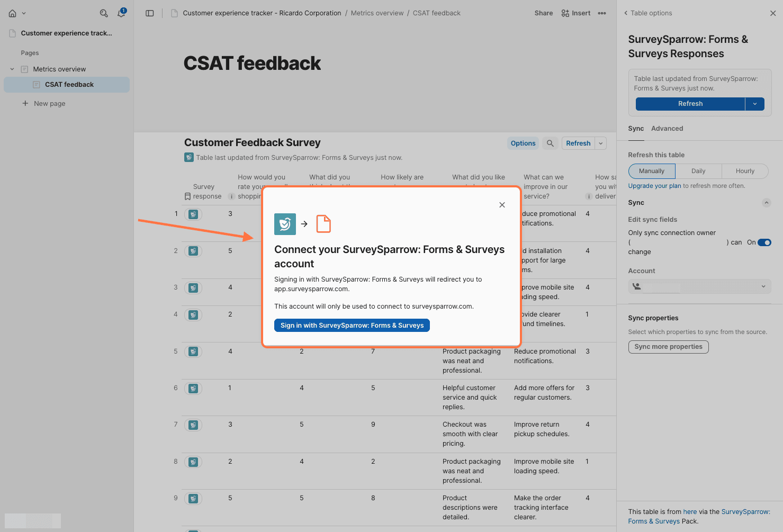Screen dimensions: 783x532
Task: Select CSAT feedback page in sidebar
Action: click(69, 85)
